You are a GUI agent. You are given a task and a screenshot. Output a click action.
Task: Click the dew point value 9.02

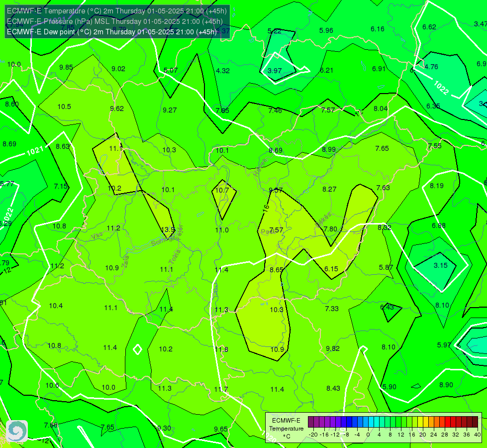point(118,69)
